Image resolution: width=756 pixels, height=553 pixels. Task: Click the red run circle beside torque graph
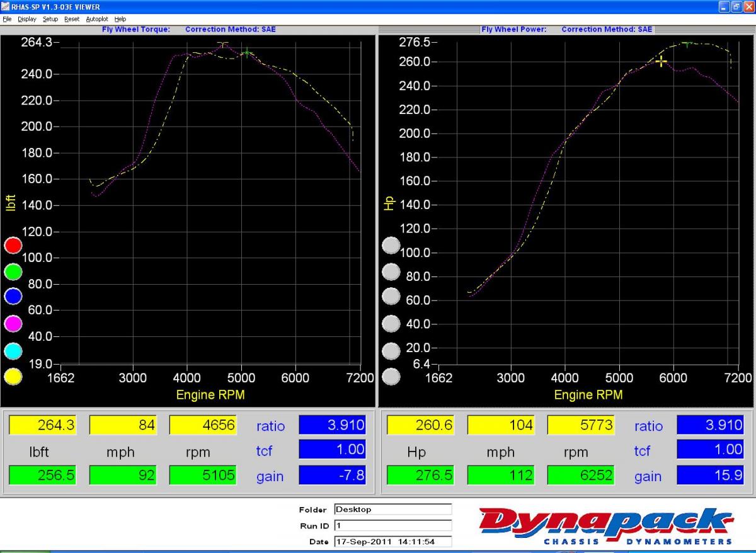coord(13,246)
